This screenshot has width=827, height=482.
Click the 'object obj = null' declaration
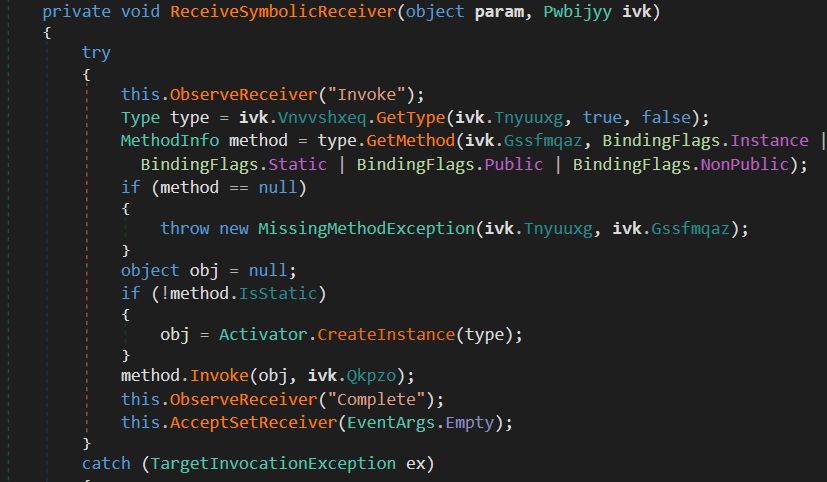coord(209,271)
